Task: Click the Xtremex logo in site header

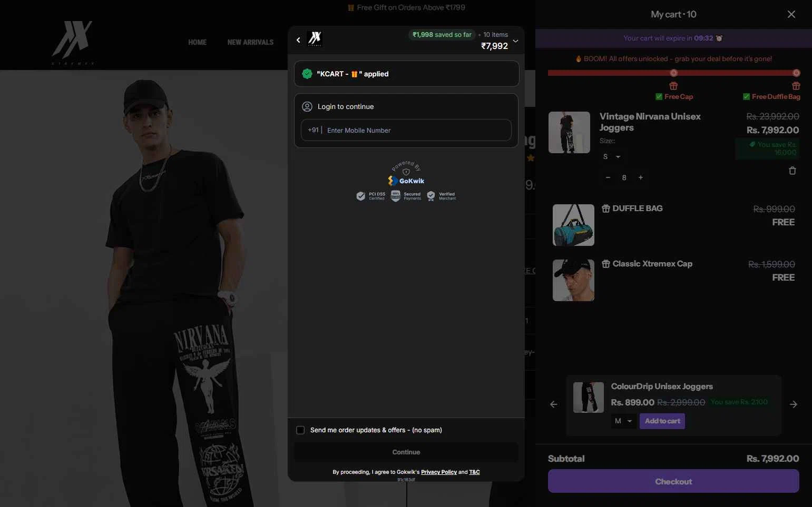Action: click(73, 42)
